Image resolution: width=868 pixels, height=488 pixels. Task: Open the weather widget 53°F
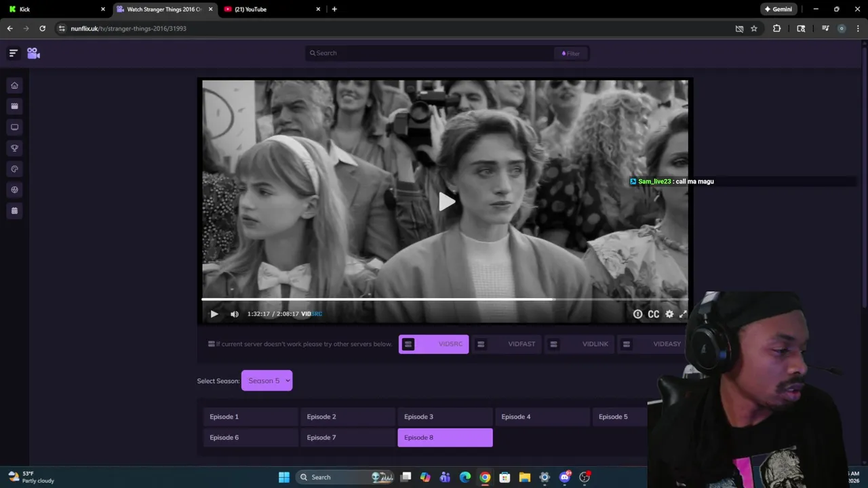(x=31, y=477)
